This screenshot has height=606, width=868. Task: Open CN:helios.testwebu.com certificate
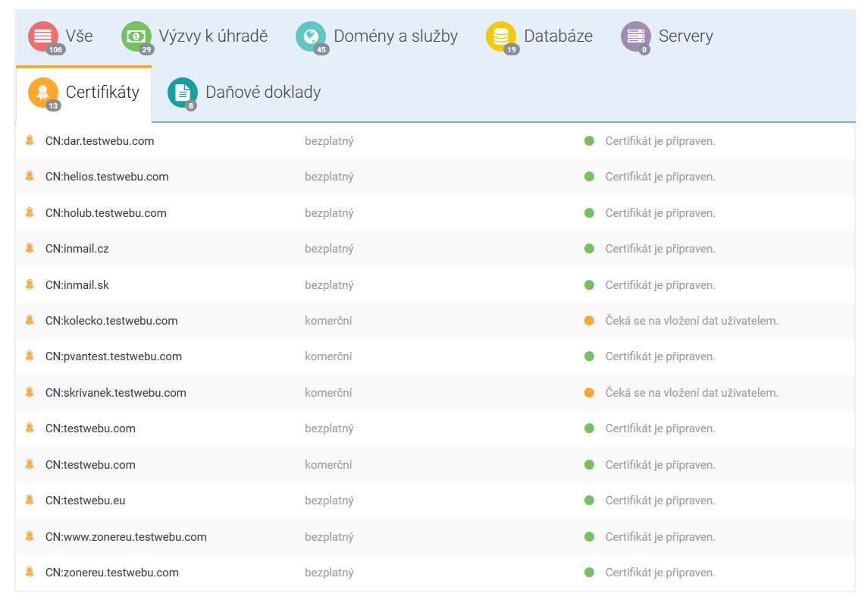(x=107, y=177)
